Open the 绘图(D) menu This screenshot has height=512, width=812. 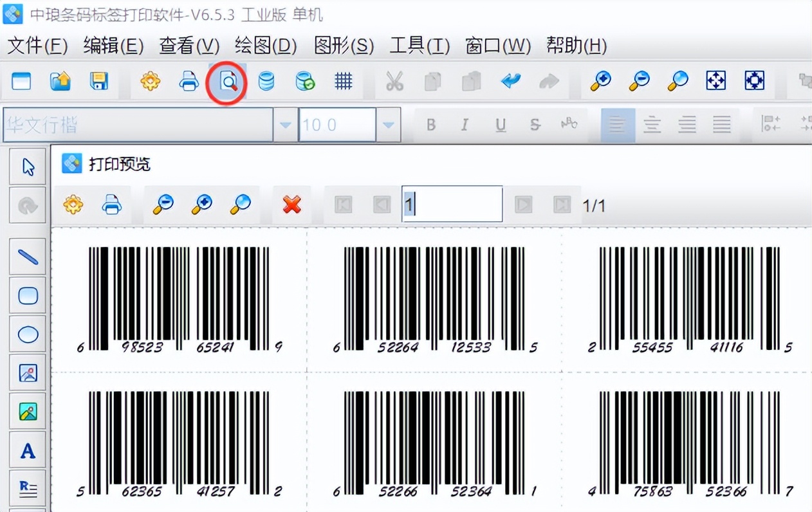pos(266,46)
